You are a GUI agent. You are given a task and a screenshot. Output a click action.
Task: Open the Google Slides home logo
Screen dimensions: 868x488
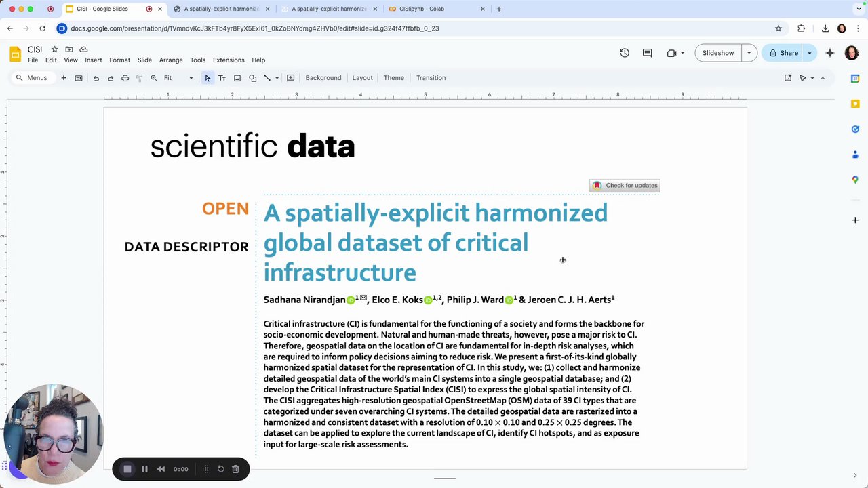click(x=15, y=54)
